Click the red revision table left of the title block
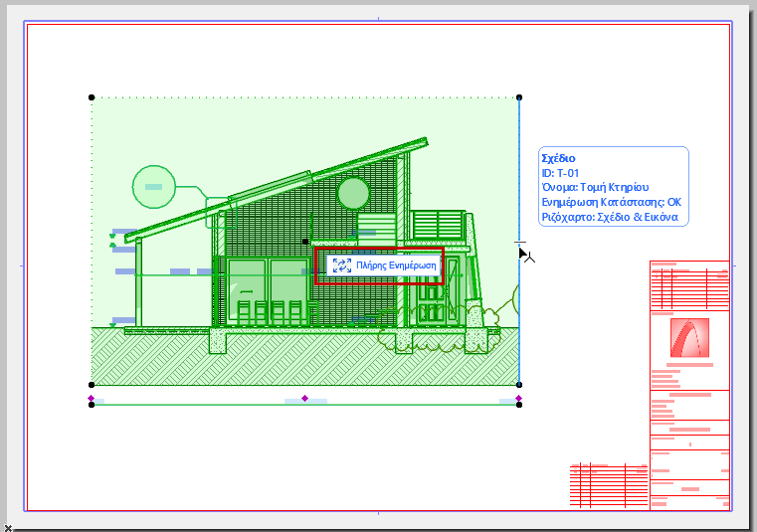This screenshot has width=757, height=532. pyautogui.click(x=609, y=485)
